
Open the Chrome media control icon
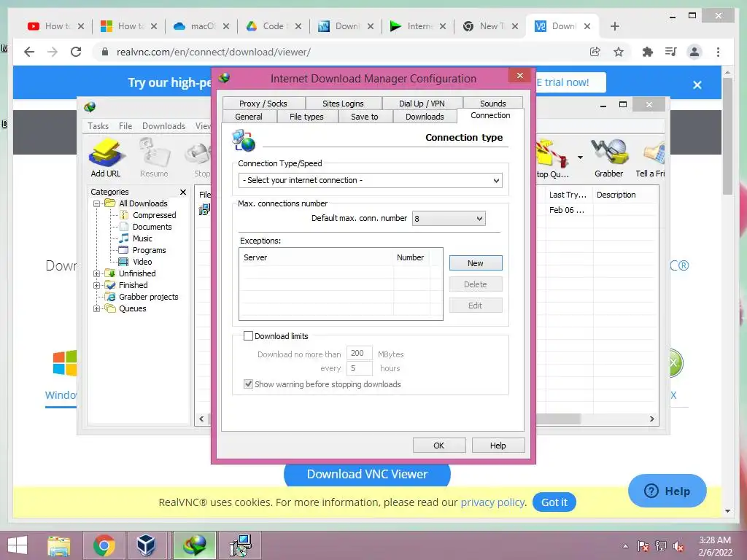671,52
